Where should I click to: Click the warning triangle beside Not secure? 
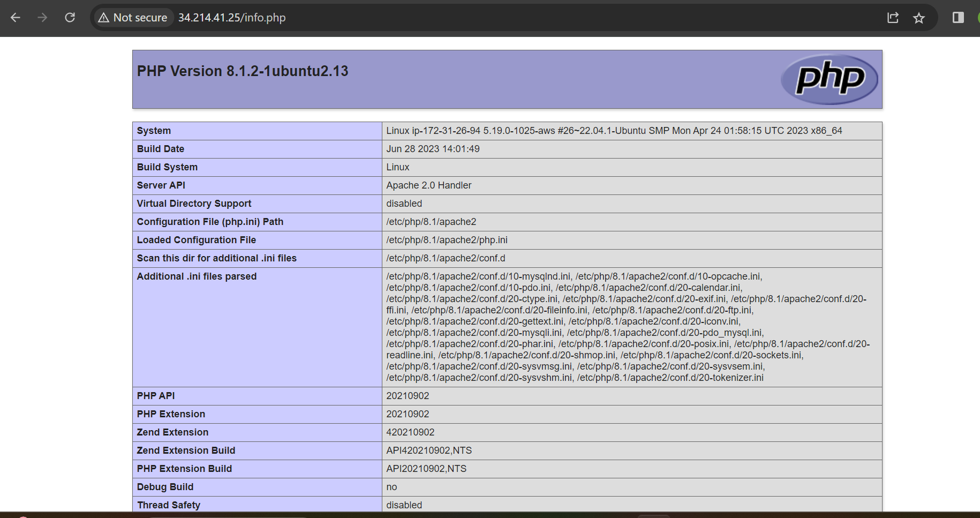pos(103,17)
